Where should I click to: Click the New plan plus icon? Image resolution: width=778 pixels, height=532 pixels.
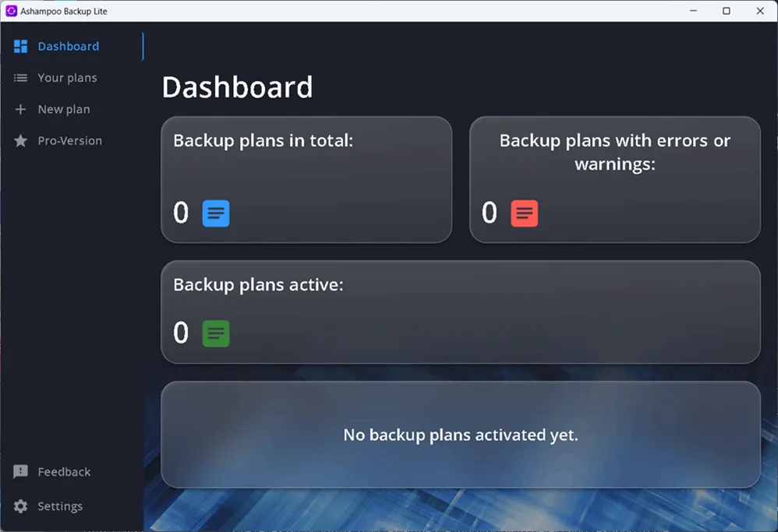tap(21, 110)
